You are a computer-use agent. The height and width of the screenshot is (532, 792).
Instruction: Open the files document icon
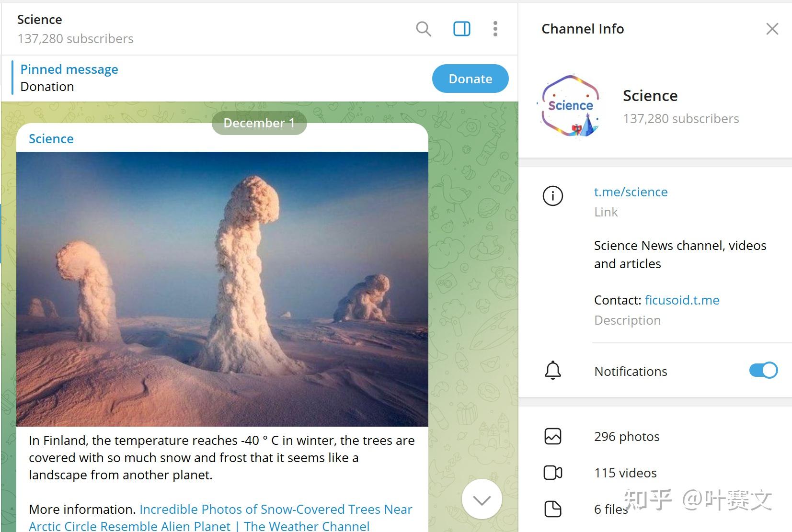pyautogui.click(x=553, y=509)
